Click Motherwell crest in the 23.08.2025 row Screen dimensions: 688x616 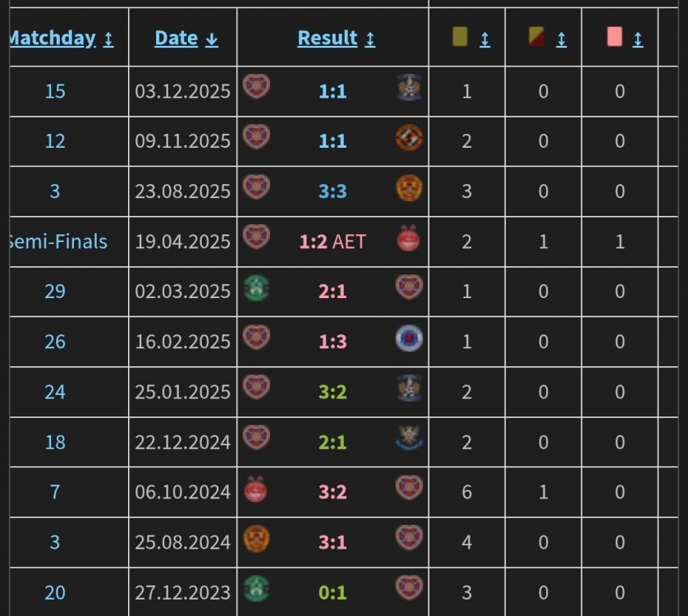pos(409,188)
